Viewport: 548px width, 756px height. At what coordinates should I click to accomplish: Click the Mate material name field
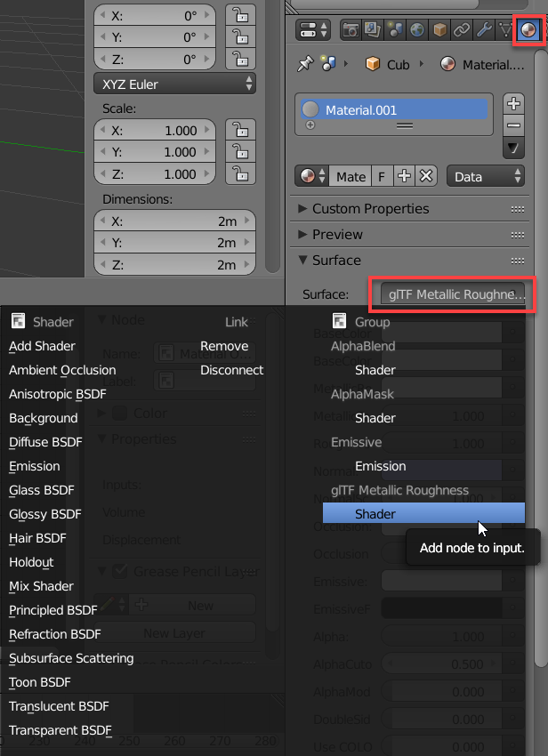pyautogui.click(x=351, y=176)
